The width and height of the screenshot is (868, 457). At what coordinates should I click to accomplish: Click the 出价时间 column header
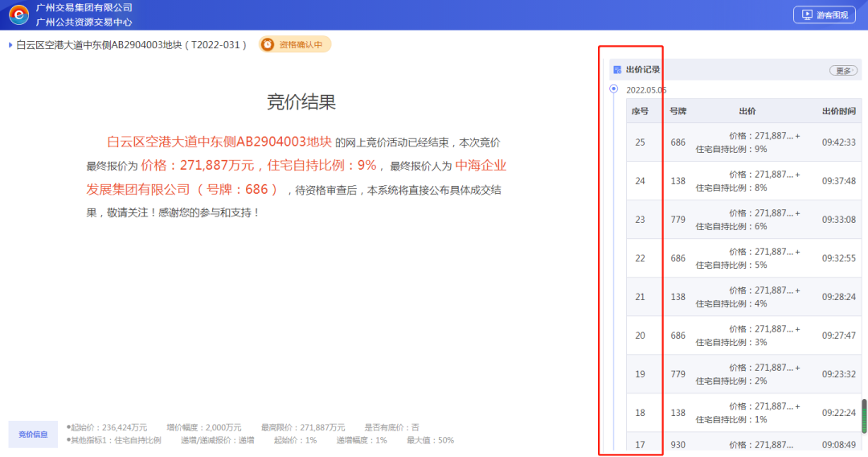(838, 111)
